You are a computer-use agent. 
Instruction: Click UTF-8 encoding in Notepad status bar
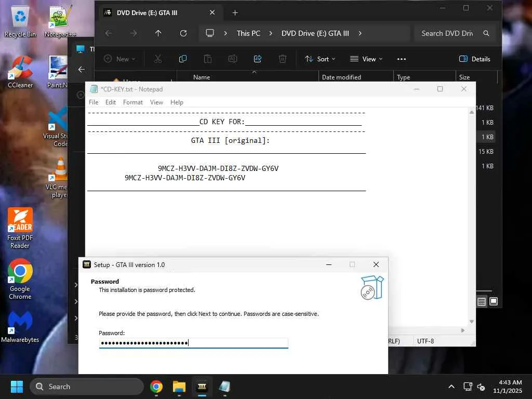425,341
